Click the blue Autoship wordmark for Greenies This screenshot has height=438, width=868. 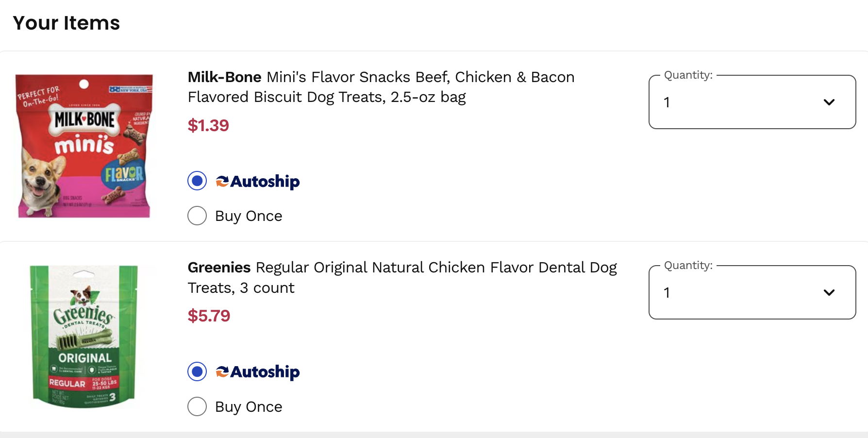(x=265, y=372)
